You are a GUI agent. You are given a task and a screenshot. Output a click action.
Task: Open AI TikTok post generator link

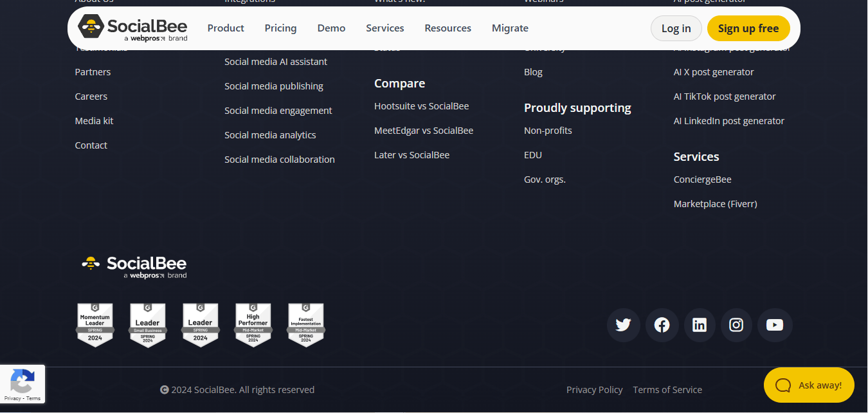point(725,96)
